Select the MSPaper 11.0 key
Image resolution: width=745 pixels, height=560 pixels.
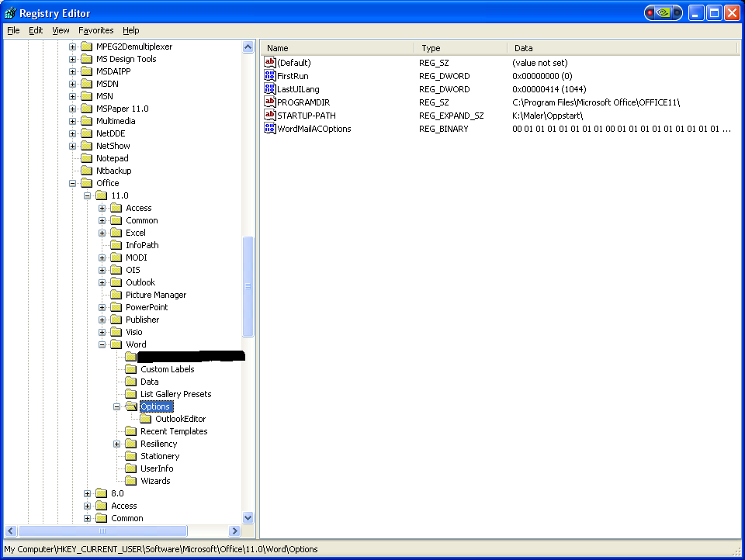pyautogui.click(x=123, y=109)
